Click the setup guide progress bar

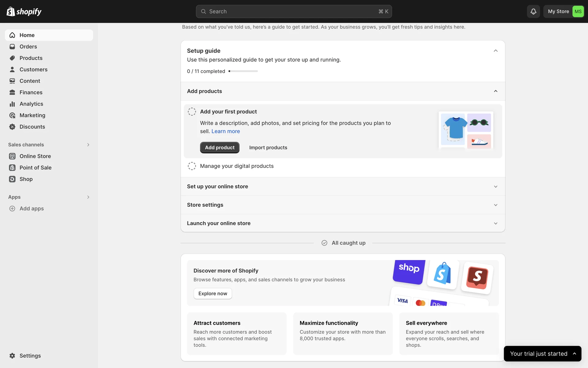coord(243,71)
